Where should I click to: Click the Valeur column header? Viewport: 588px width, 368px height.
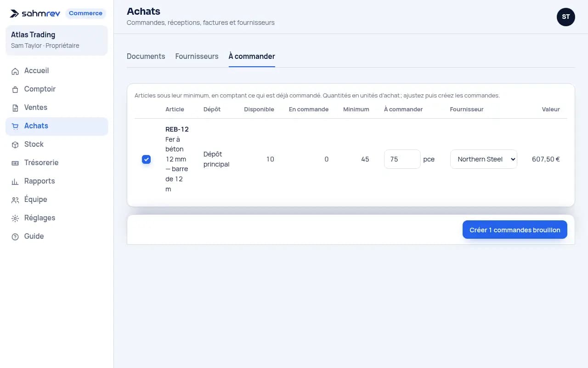pos(551,109)
